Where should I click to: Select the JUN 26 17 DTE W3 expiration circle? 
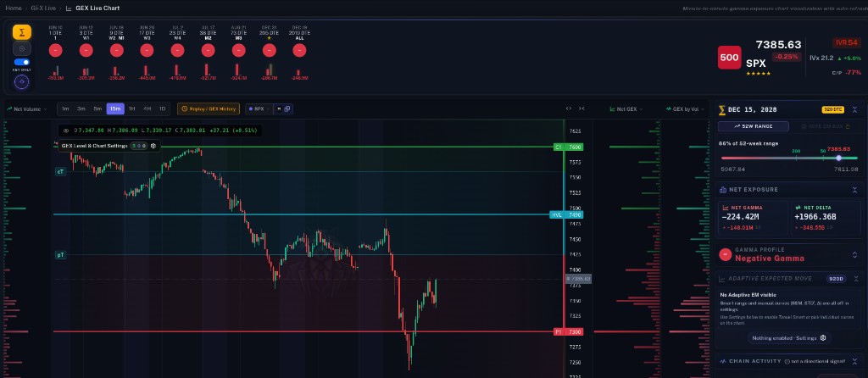coord(147,50)
